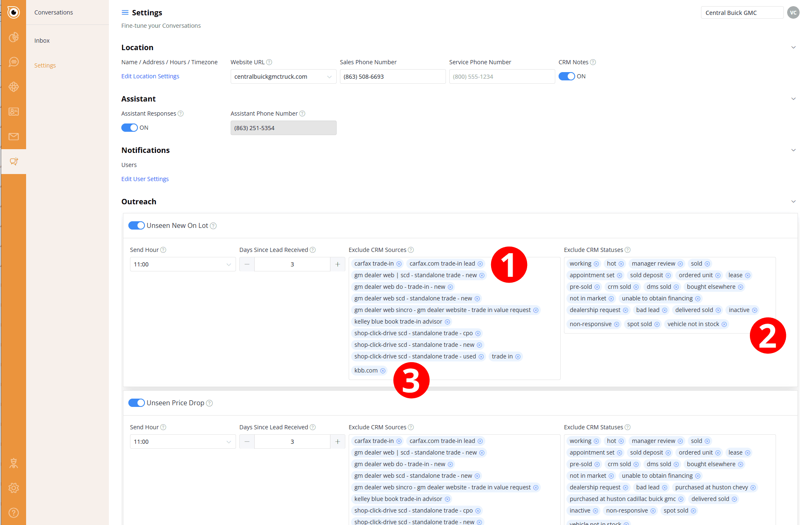The image size is (812, 525).
Task: Disable the Assistant Responses toggle
Action: coord(129,128)
